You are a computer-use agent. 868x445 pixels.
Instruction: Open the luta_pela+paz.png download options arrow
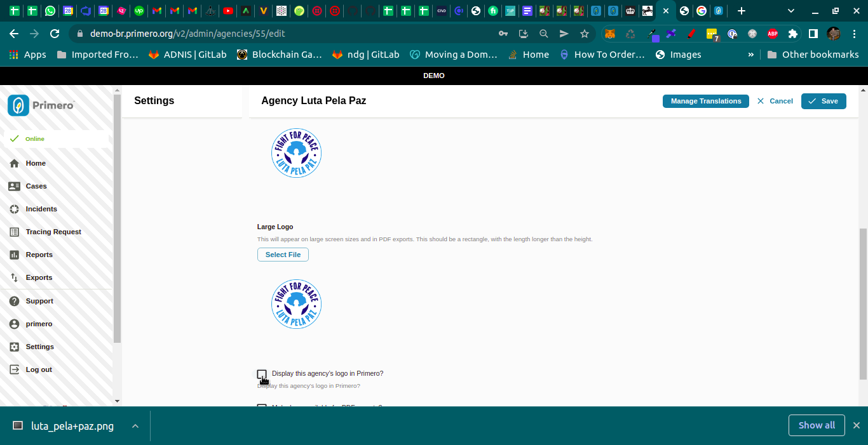(135, 426)
